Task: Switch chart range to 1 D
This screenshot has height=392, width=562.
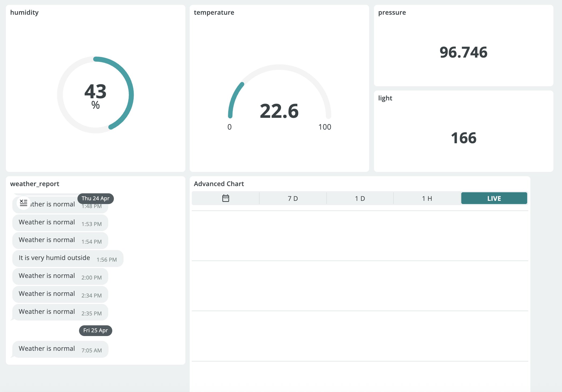Action: pyautogui.click(x=360, y=198)
